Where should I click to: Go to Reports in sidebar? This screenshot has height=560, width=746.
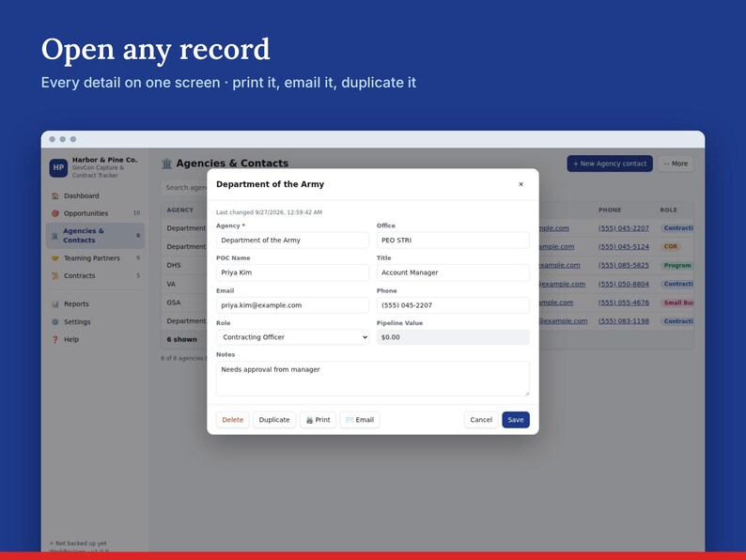(x=95, y=303)
